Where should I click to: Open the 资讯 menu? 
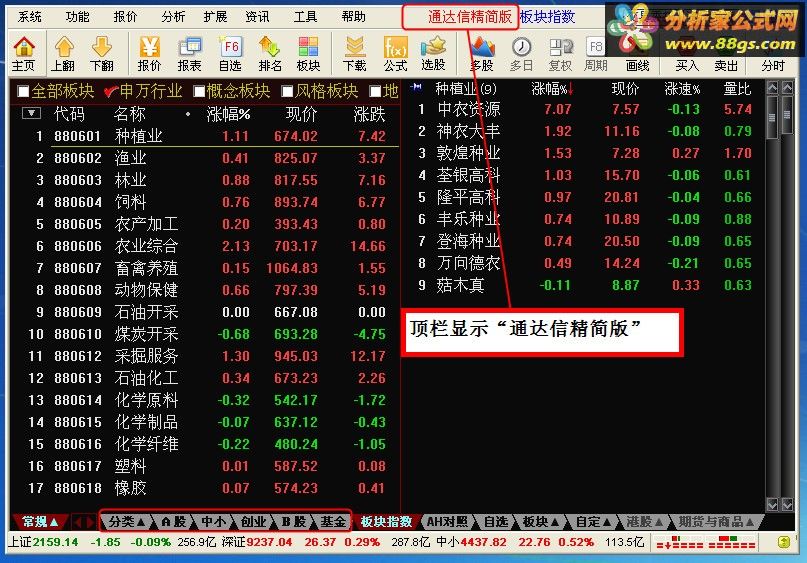pos(257,17)
